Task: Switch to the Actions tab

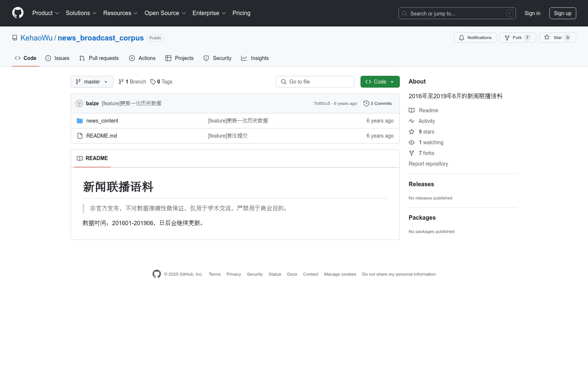Action: [x=142, y=58]
